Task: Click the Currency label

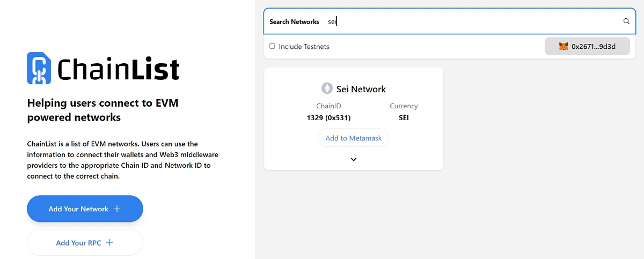Action: pyautogui.click(x=404, y=106)
